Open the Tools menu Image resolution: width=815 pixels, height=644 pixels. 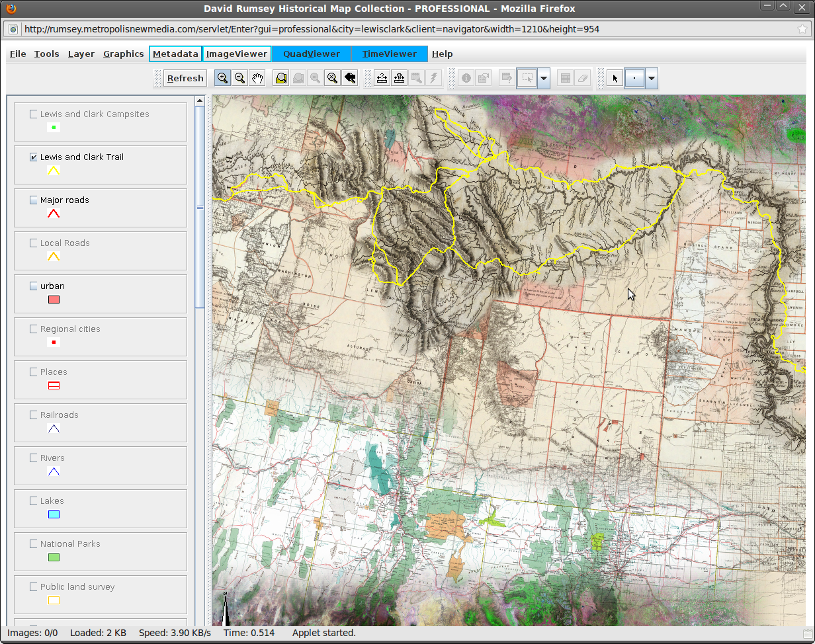pos(46,54)
